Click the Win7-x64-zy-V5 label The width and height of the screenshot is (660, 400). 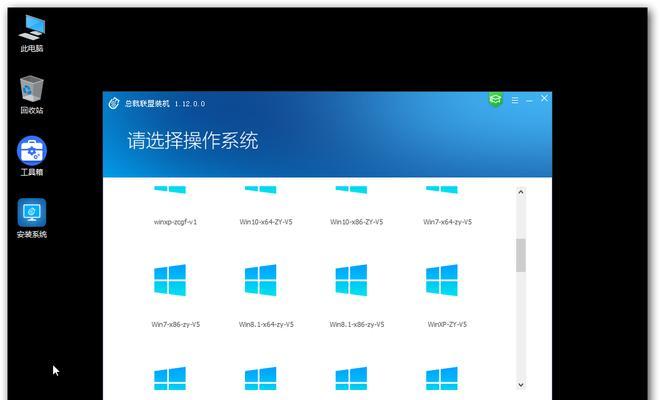pos(447,222)
